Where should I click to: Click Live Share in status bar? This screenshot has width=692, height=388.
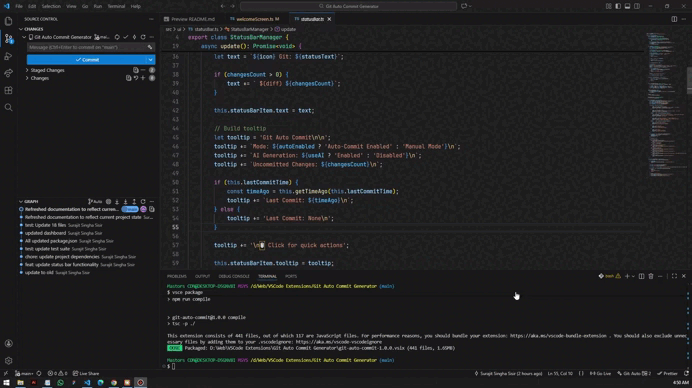coord(86,373)
